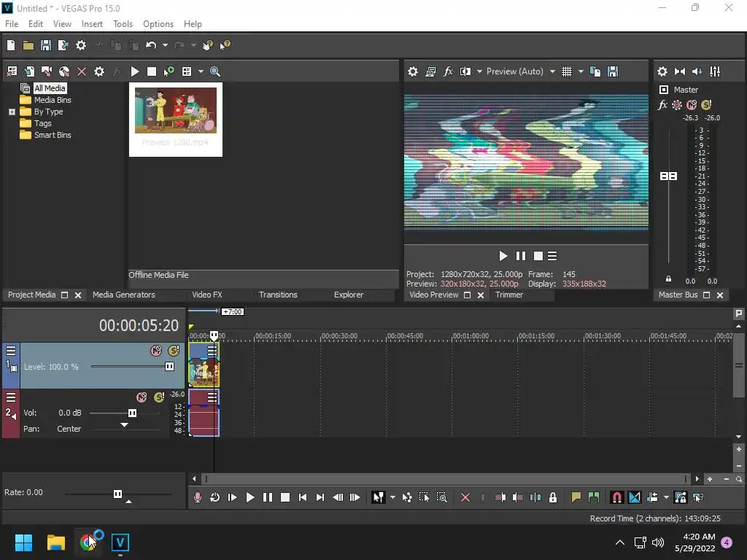747x560 pixels.
Task: Lock the Master fader channels
Action: [668, 279]
